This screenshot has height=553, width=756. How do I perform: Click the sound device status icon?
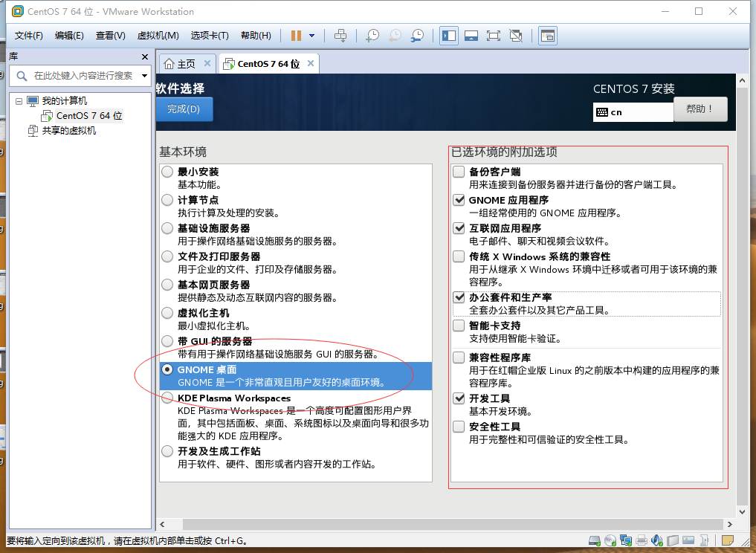coord(656,540)
